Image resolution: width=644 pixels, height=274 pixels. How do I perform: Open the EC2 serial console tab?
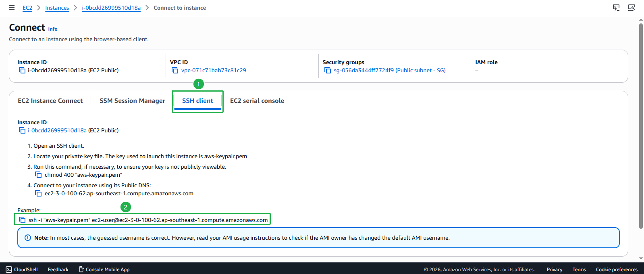[x=257, y=101]
